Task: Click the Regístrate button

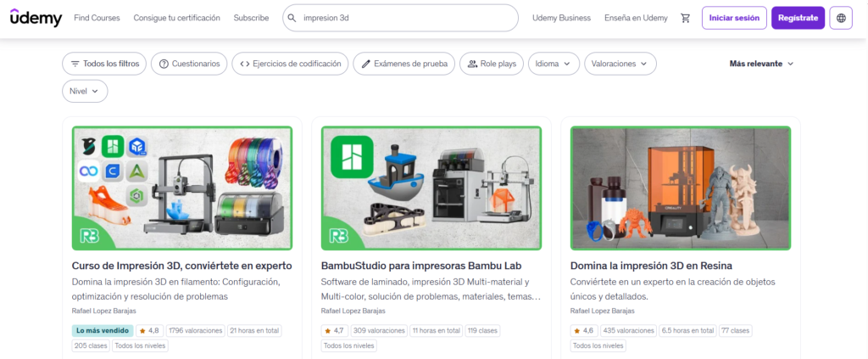Action: (798, 18)
